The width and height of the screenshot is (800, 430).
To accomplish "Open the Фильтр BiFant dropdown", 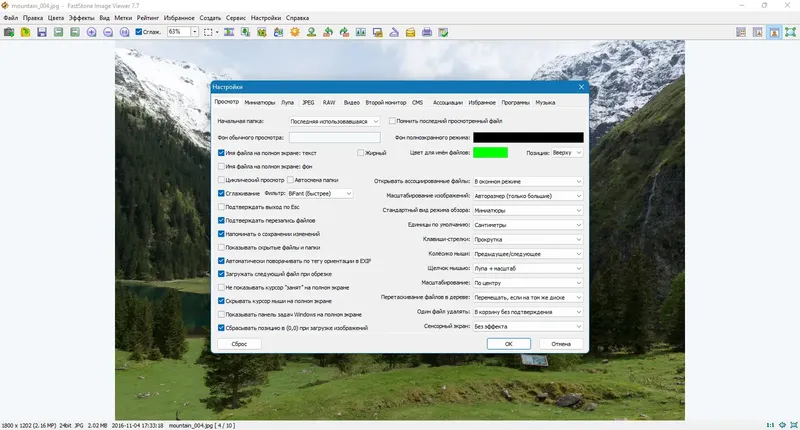I will click(320, 193).
